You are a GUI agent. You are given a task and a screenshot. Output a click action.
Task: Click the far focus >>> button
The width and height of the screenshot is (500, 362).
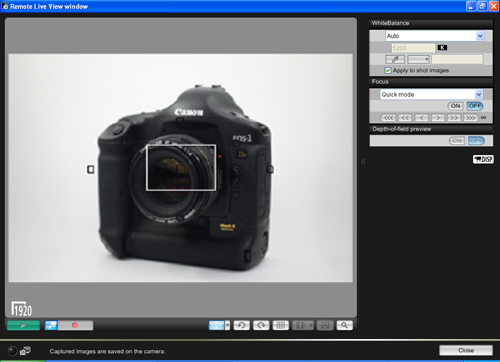(x=471, y=118)
